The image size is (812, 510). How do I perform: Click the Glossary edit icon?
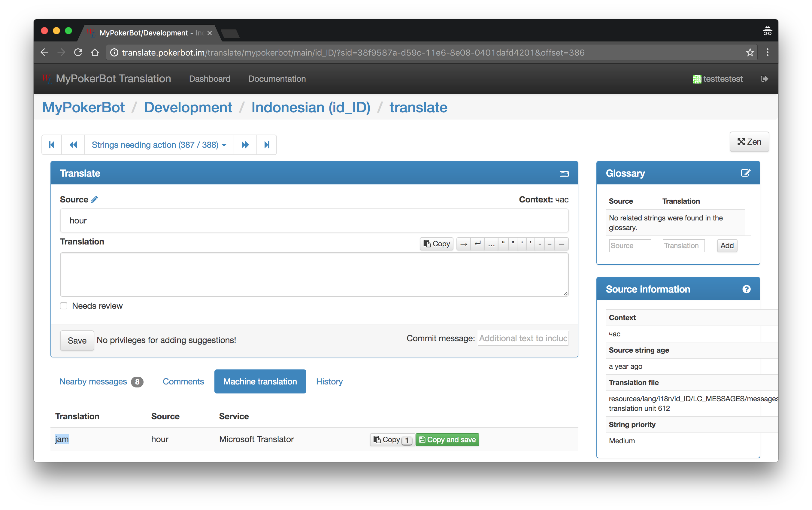click(x=745, y=173)
